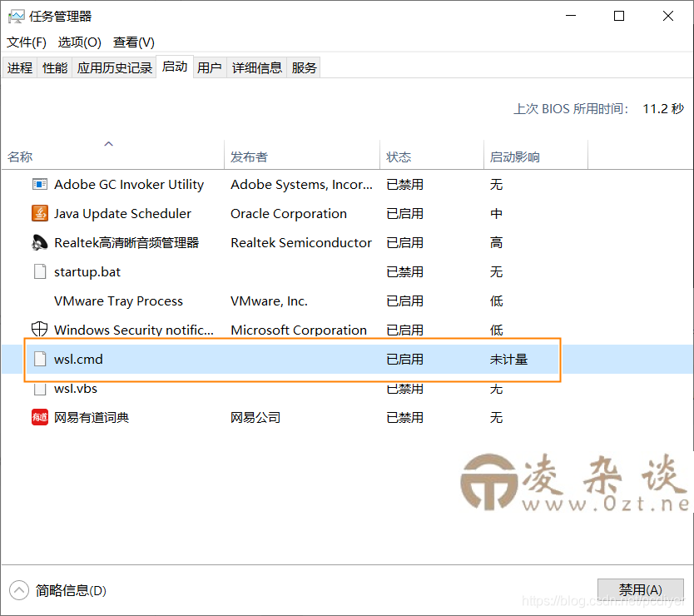Image resolution: width=694 pixels, height=616 pixels.
Task: Click 中 impact in Java Update row
Action: (x=496, y=213)
